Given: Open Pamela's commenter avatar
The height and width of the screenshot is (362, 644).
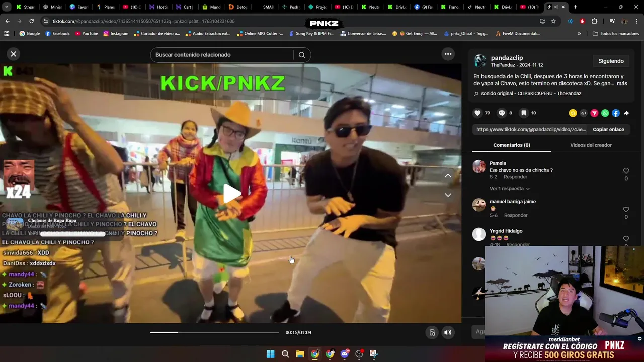Looking at the screenshot, I should click(x=479, y=166).
